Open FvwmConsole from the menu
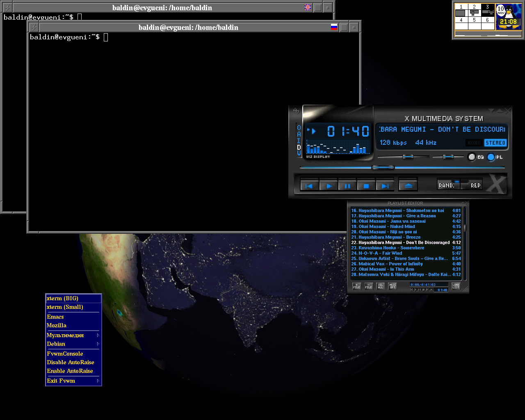This screenshot has height=420, width=525. pyautogui.click(x=73, y=354)
